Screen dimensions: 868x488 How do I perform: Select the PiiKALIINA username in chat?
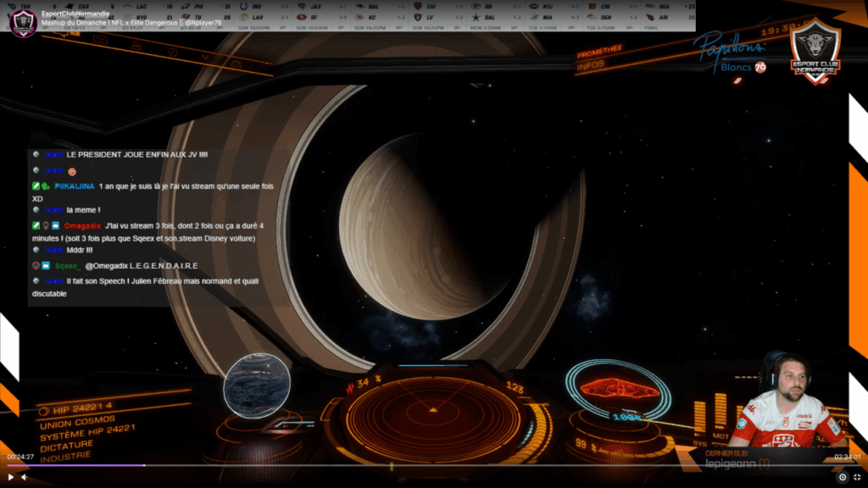pyautogui.click(x=74, y=186)
